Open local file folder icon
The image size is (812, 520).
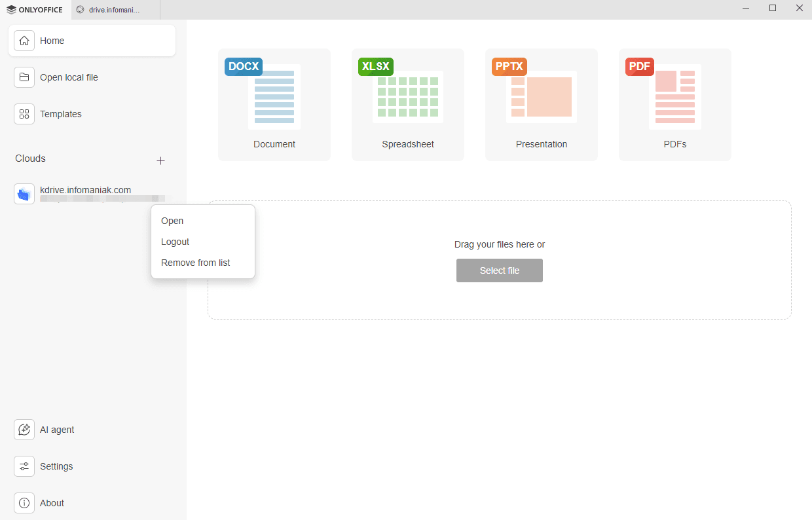pyautogui.click(x=24, y=77)
